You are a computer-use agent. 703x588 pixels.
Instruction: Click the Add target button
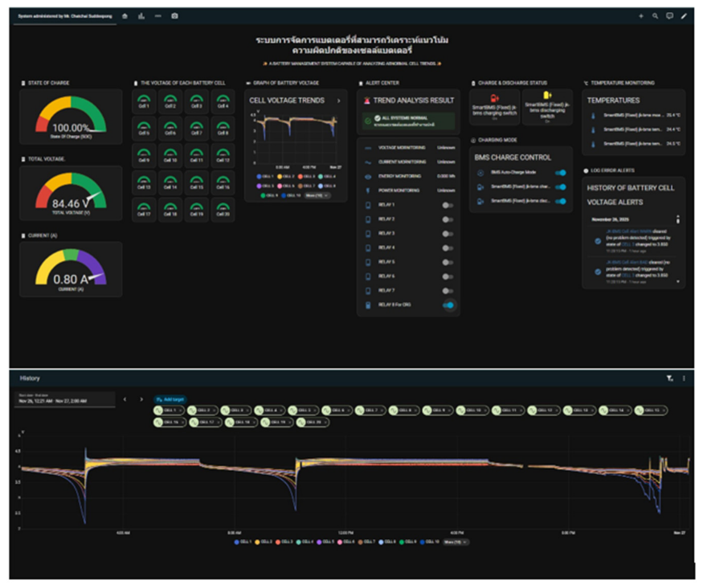coord(170,400)
